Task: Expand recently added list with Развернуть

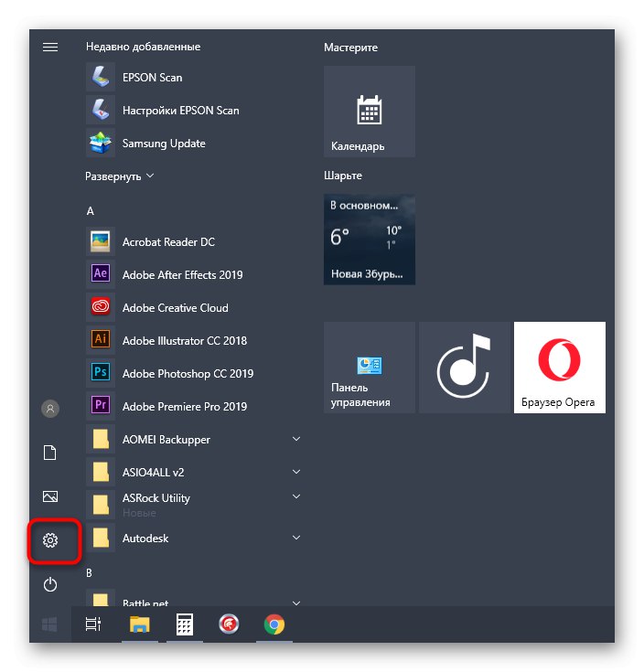Action: 119,176
